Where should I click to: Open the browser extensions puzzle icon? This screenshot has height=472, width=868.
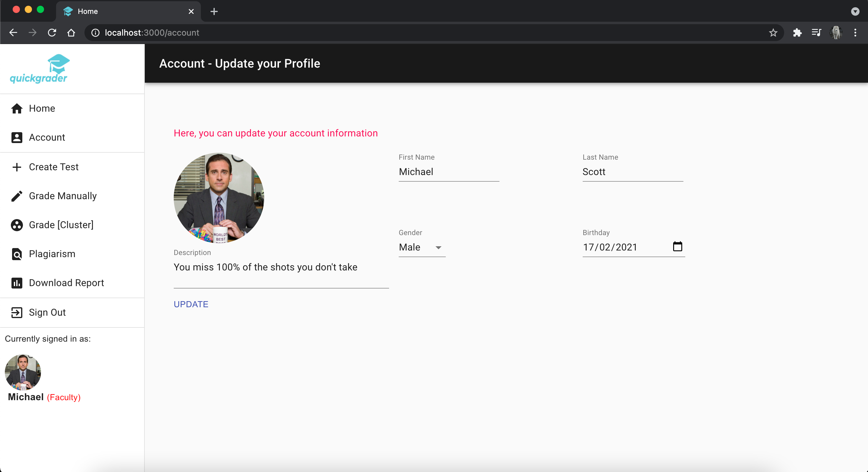coord(797,33)
